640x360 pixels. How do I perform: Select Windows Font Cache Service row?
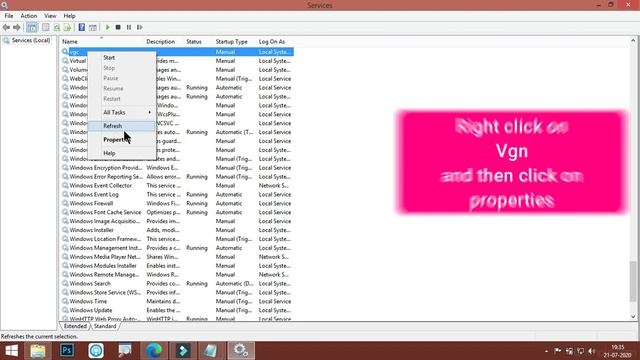point(177,212)
